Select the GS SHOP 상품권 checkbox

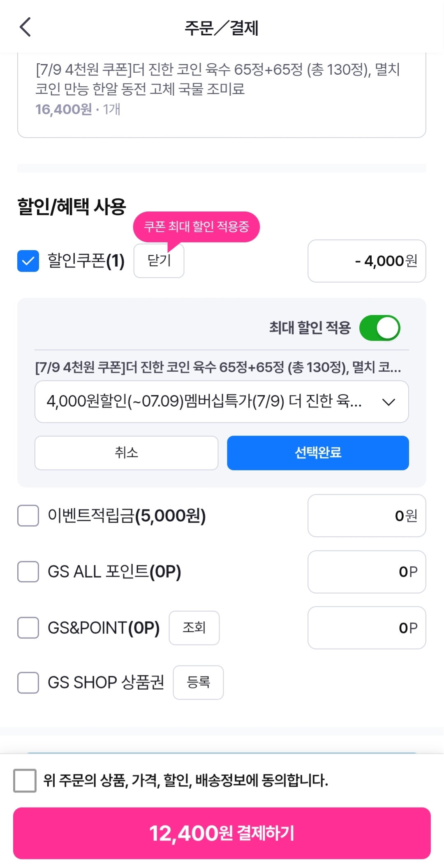[28, 682]
